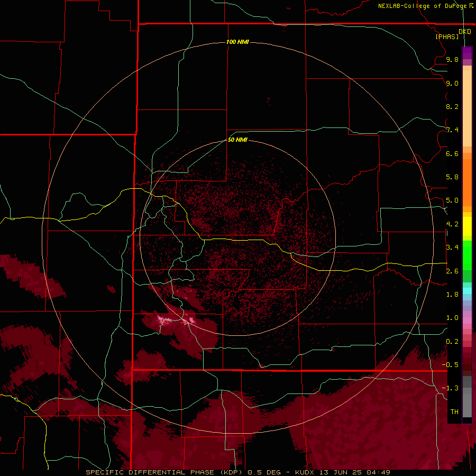Screen dimensions: 476x476
Task: Click the 7.4 legend value
Action: [x=452, y=130]
